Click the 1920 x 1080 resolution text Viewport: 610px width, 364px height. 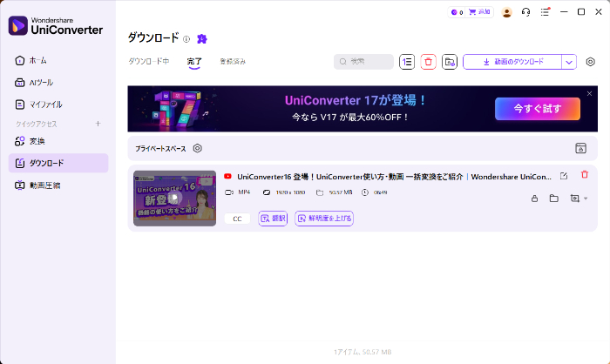point(290,192)
